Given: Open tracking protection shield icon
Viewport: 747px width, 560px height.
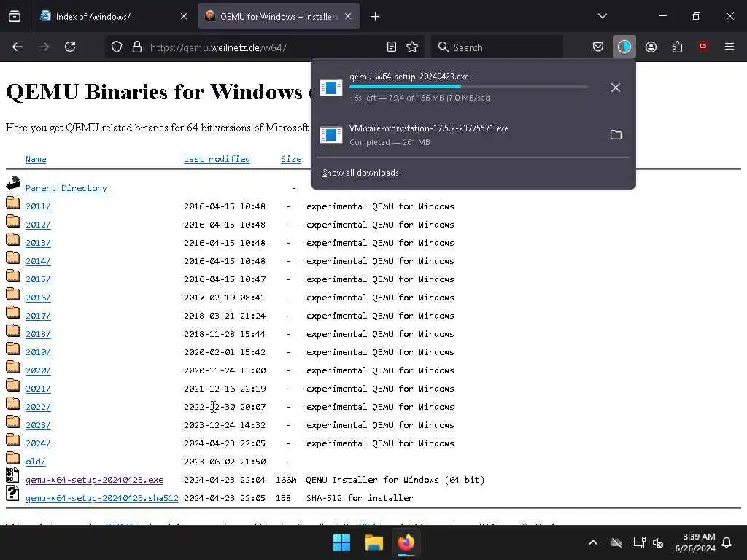Looking at the screenshot, I should point(117,47).
